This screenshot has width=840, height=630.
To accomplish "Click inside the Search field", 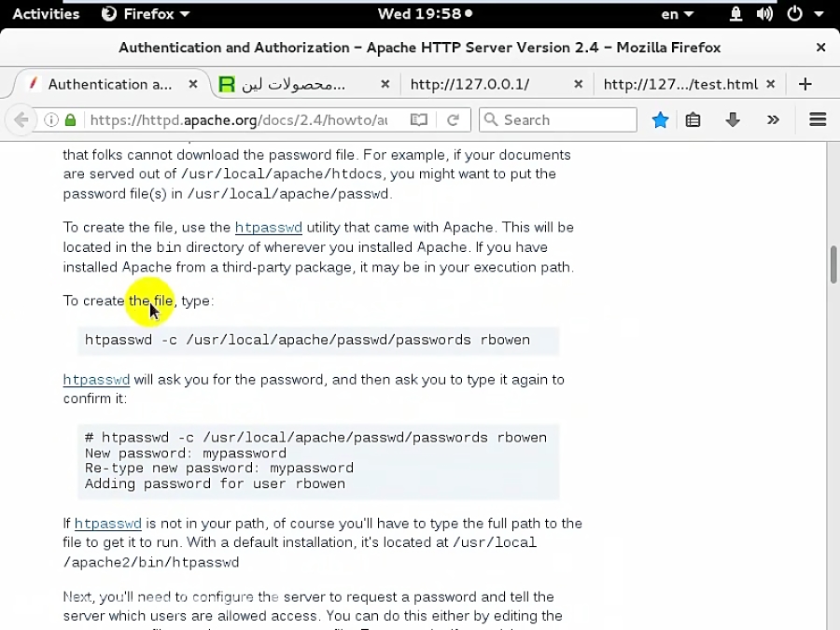I will (x=560, y=119).
